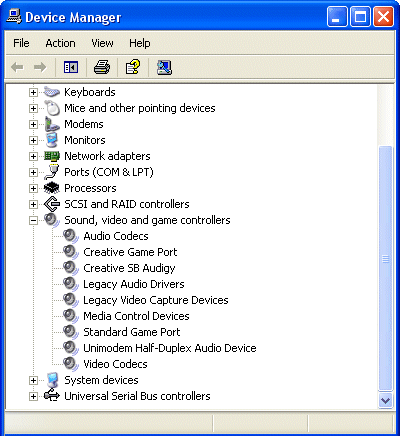Expand the System devices node
The width and height of the screenshot is (400, 436).
coord(33,380)
